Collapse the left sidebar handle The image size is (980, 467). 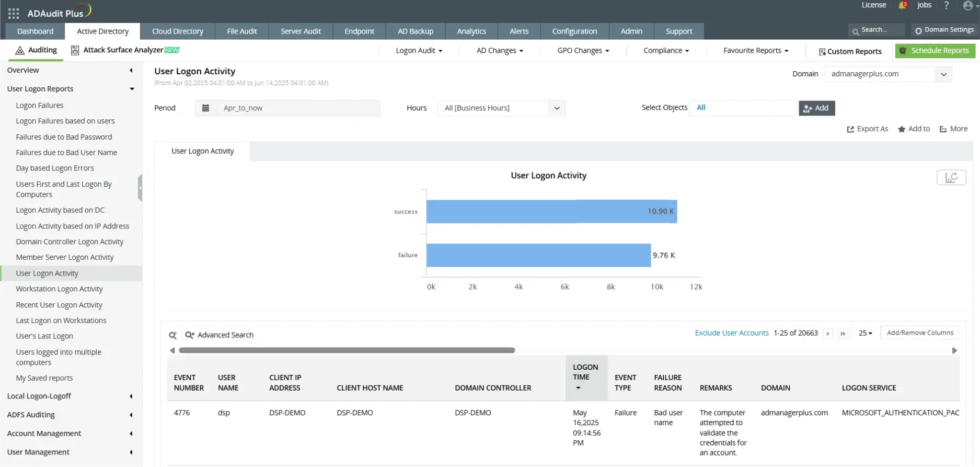point(140,188)
